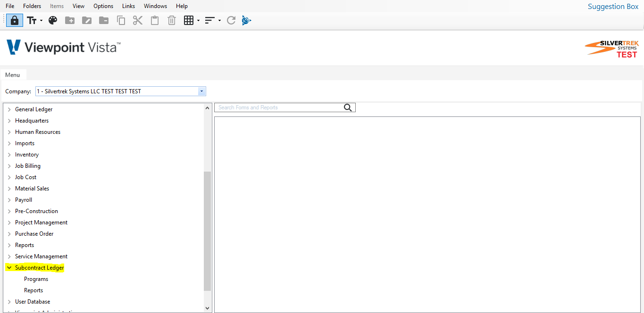Select Reports under Subcontract Ledger
This screenshot has height=313, width=644.
[33, 290]
